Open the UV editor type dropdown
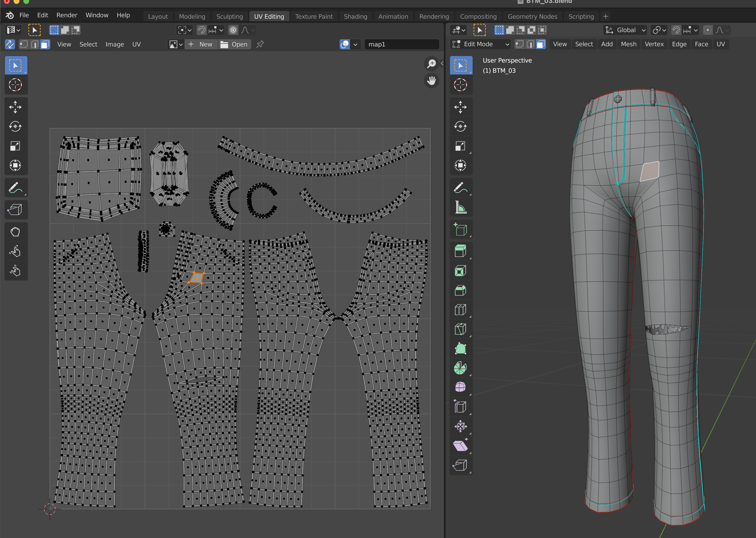Image resolution: width=756 pixels, height=538 pixels. click(x=14, y=30)
